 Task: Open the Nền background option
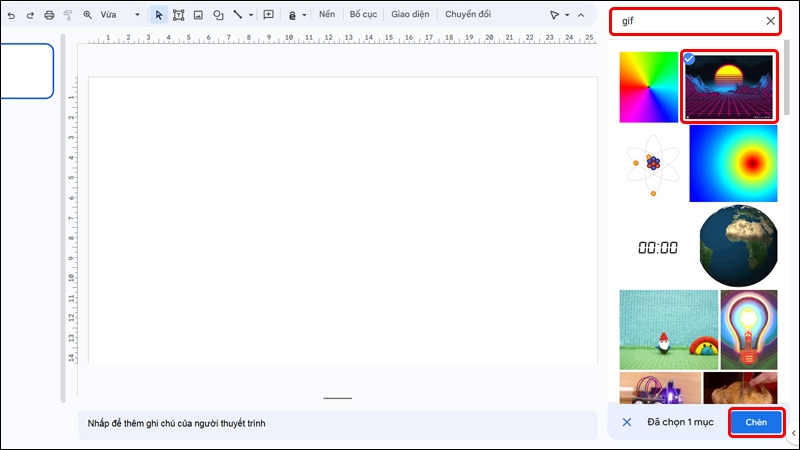(327, 14)
